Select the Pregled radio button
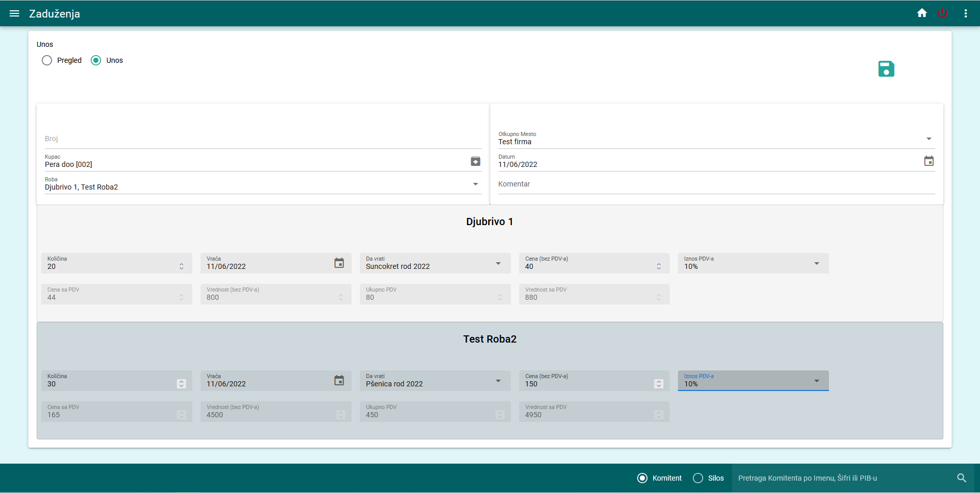 click(47, 60)
